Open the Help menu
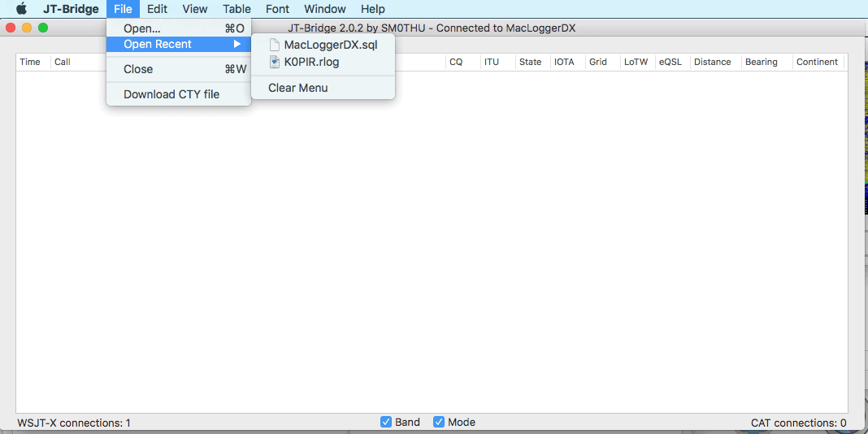The width and height of the screenshot is (868, 434). [372, 9]
